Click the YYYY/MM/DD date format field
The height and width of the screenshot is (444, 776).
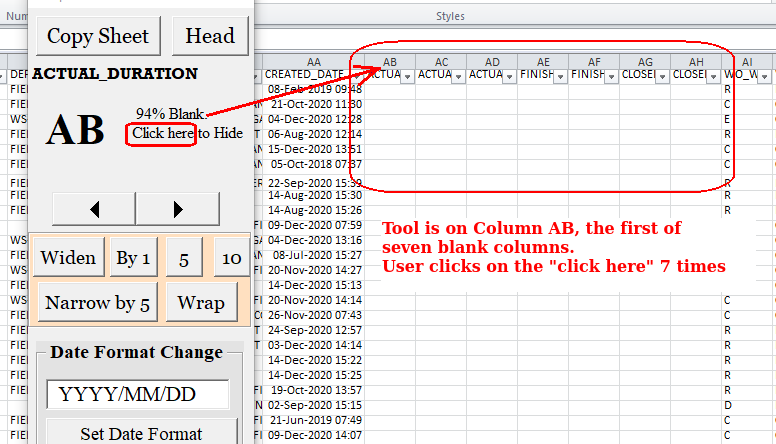pos(138,394)
